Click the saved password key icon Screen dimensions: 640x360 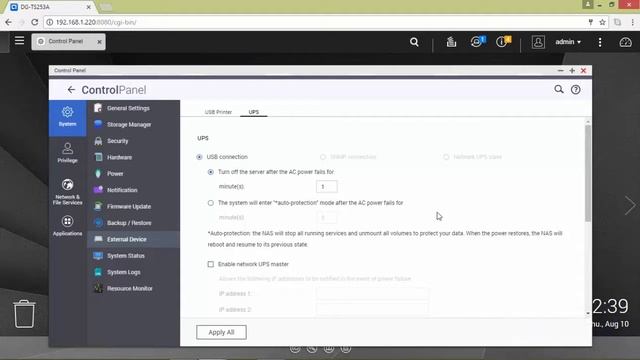coord(591,22)
